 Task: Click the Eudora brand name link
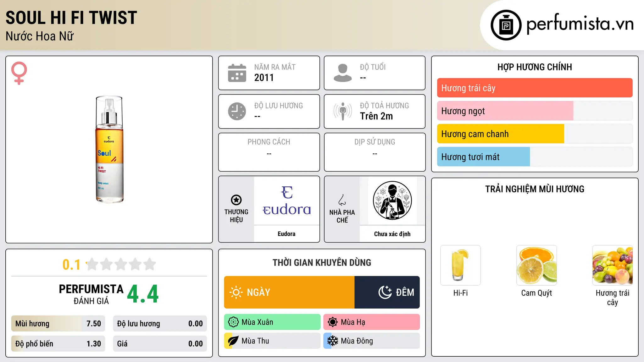coord(286,234)
